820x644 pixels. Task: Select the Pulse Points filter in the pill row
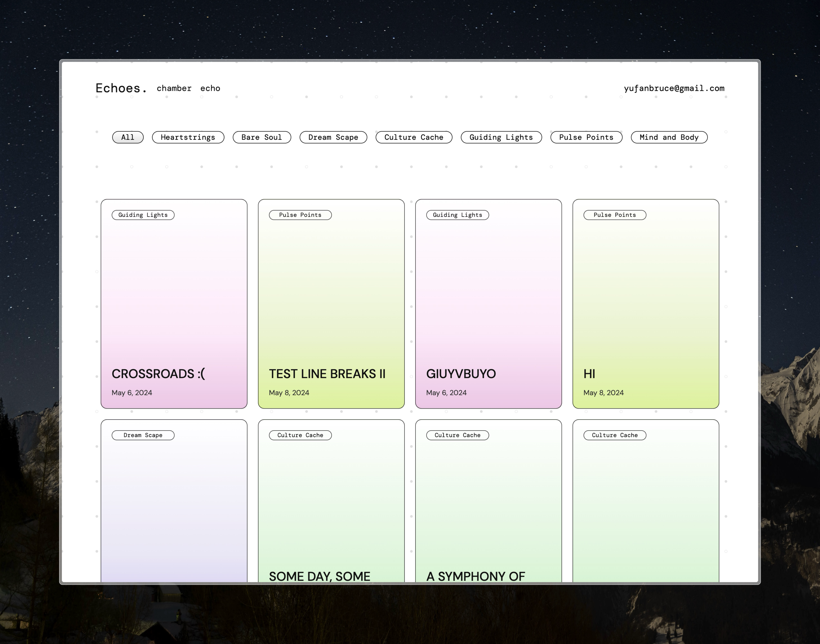[586, 137]
